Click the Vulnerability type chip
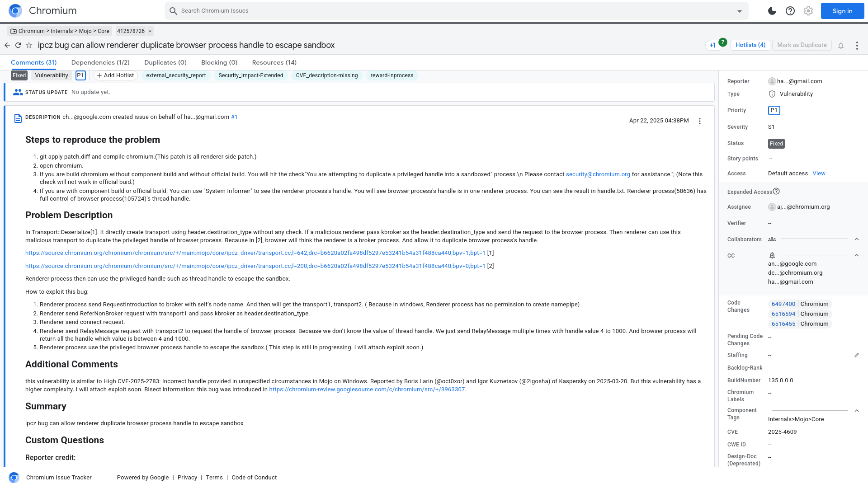The image size is (868, 488). (52, 75)
